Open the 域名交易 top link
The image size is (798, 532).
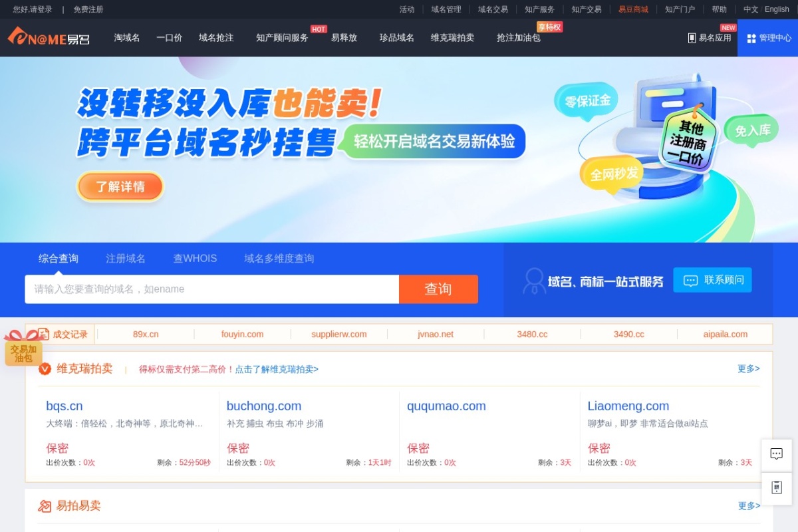point(493,9)
